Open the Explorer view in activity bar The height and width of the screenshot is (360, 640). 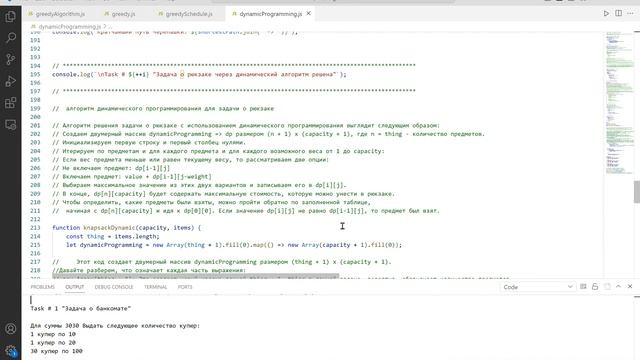tap(11, 17)
